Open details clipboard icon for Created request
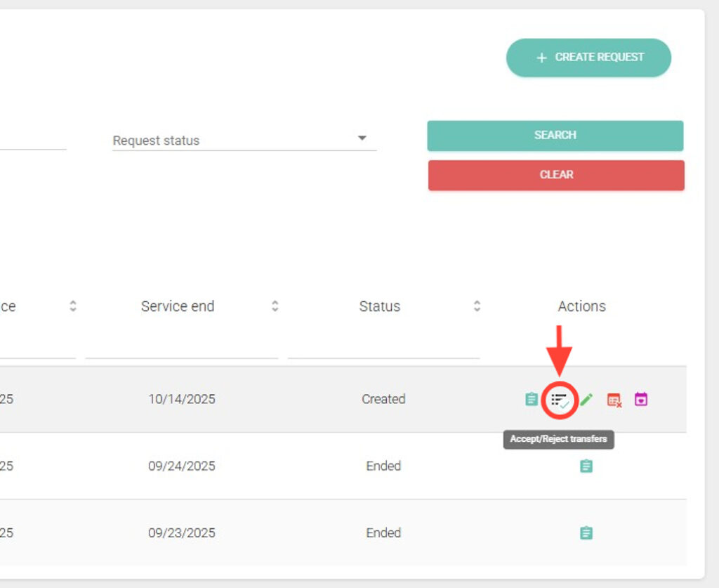Image resolution: width=719 pixels, height=588 pixels. click(x=532, y=400)
